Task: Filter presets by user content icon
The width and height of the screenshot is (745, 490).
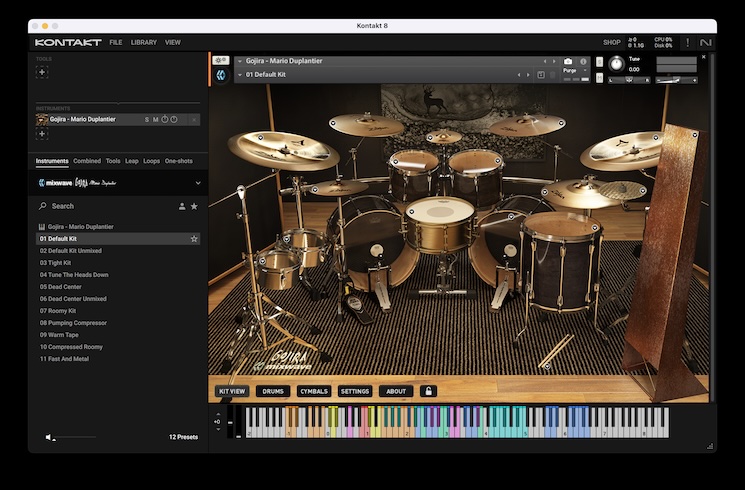Action: point(182,206)
